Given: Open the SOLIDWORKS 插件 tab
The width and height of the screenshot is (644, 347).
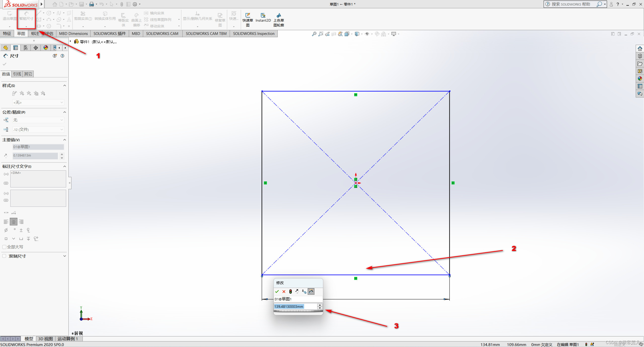Looking at the screenshot, I should pos(109,34).
